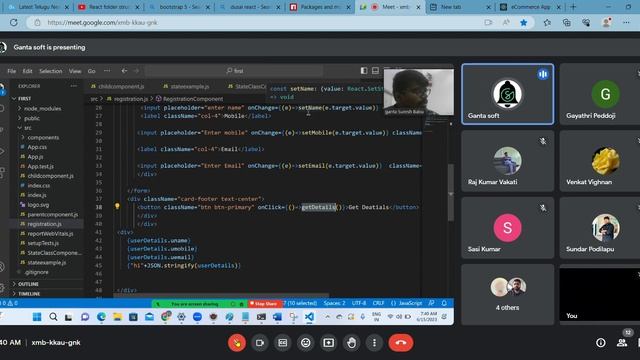
Task: Click the address bar with meet.google.com URL
Action: [253, 22]
